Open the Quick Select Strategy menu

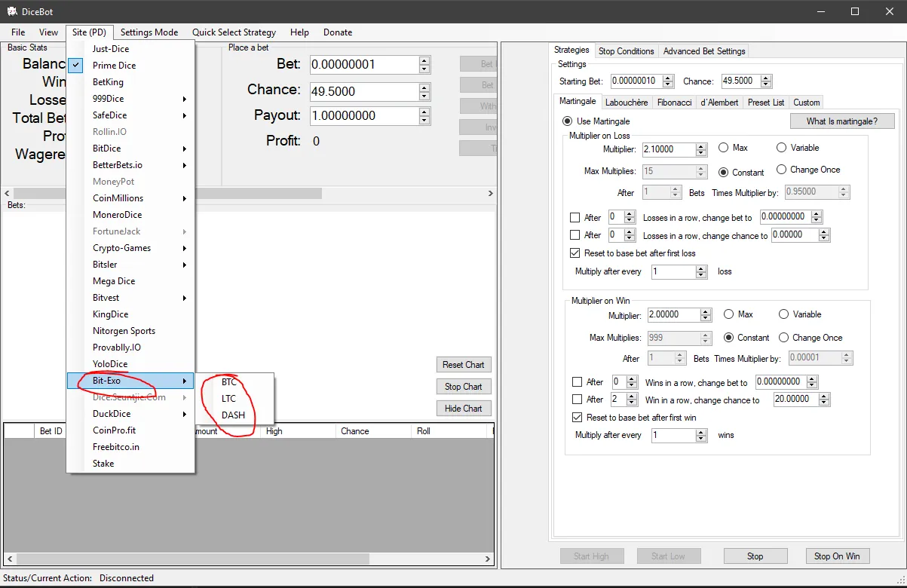pyautogui.click(x=234, y=32)
